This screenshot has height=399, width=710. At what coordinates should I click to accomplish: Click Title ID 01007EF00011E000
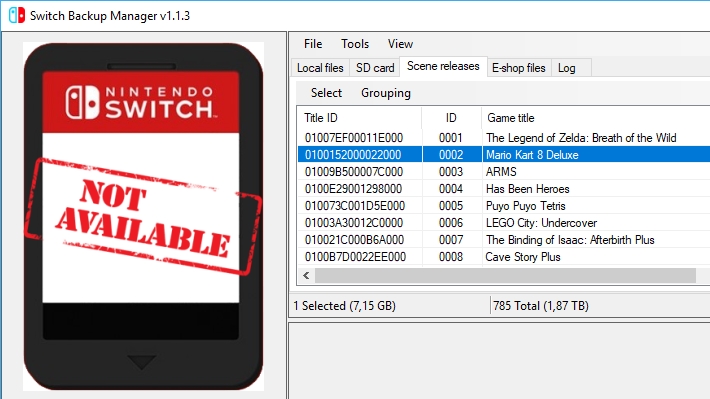(x=354, y=138)
